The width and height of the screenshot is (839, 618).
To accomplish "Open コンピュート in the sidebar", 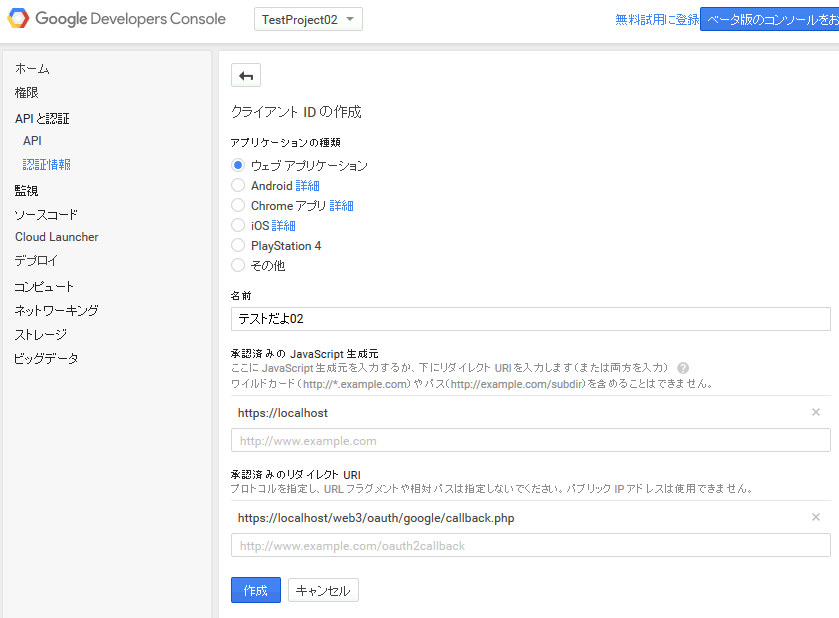I will coord(44,286).
